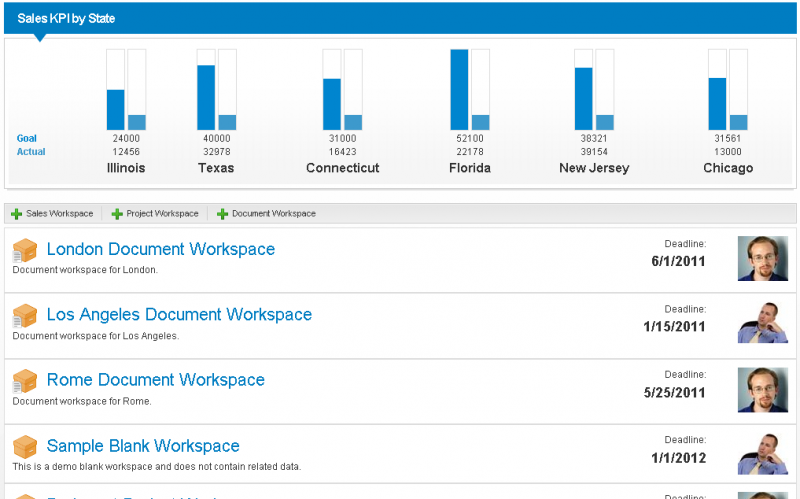Click the Florida goal bar in KPI chart
Viewport: 800px width, 499px height.
[459, 90]
